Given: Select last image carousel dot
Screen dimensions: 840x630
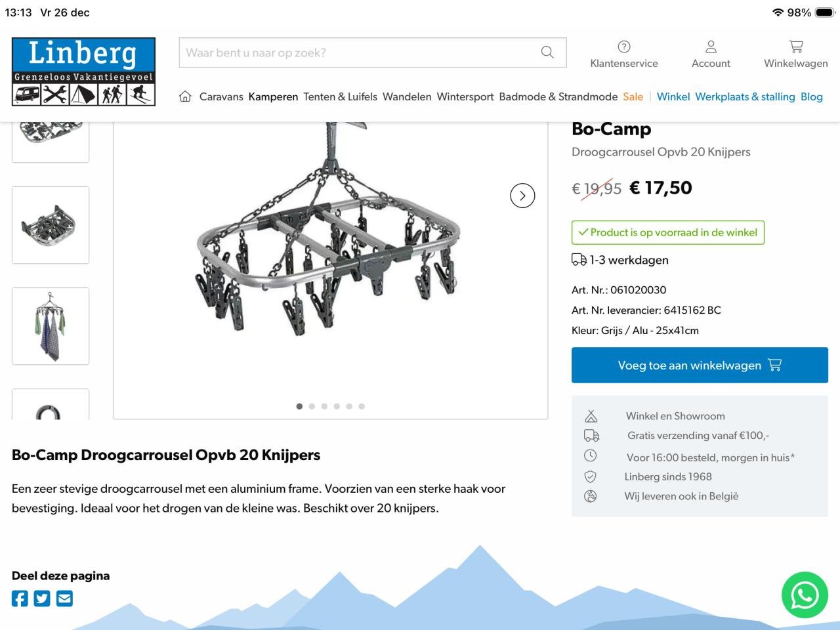Looking at the screenshot, I should pos(362,406).
